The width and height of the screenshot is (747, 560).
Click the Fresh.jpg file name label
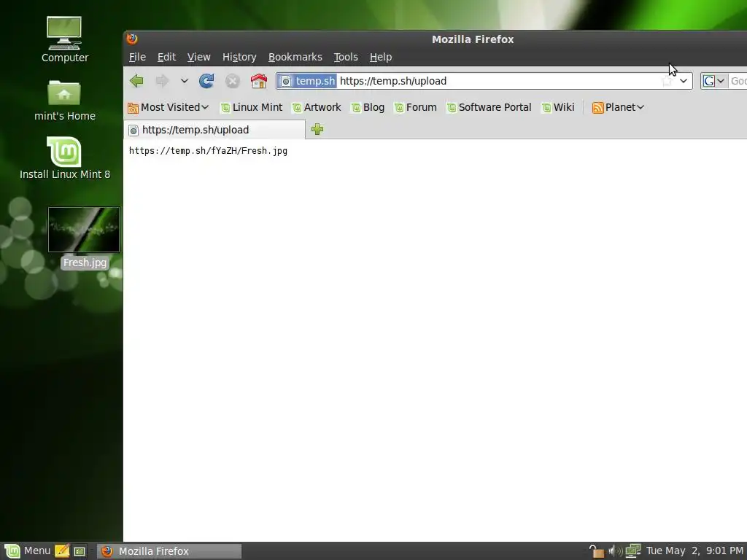(x=85, y=262)
